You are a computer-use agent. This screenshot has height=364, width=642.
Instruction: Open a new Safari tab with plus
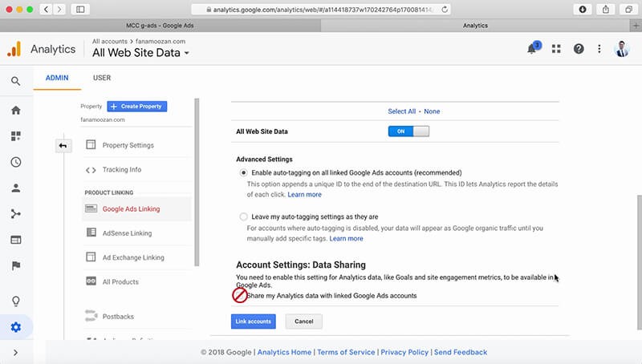click(x=636, y=26)
